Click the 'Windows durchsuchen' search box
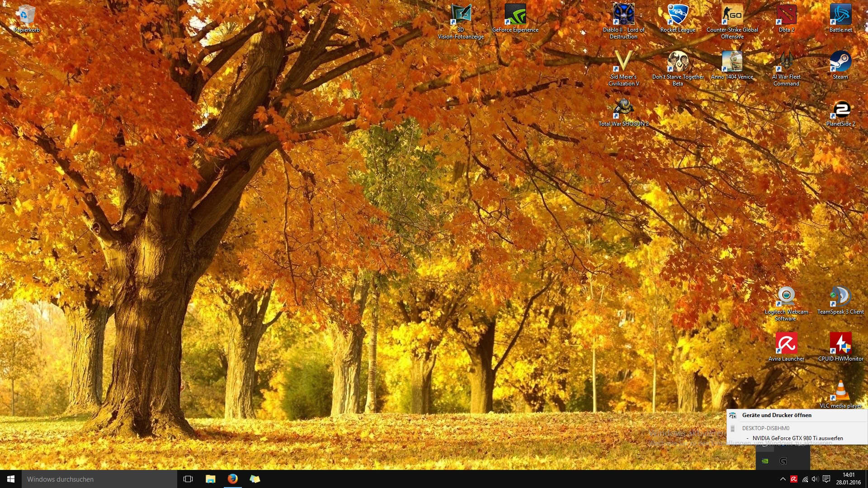The height and width of the screenshot is (488, 868). [99, 479]
